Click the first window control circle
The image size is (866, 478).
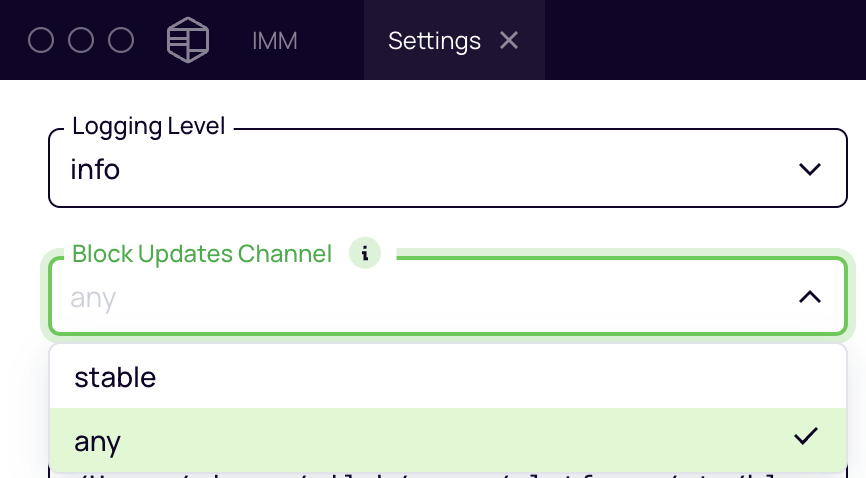point(41,40)
